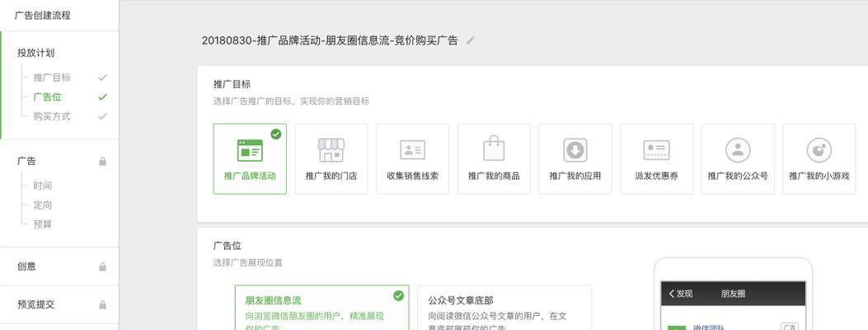Screen dimensions: 868x330
Task: Choose the 推广我的应用 download goal
Action: 575,159
